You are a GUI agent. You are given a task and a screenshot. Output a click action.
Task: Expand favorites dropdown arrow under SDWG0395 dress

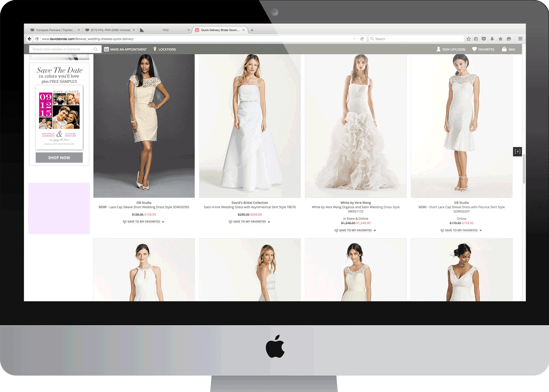163,222
